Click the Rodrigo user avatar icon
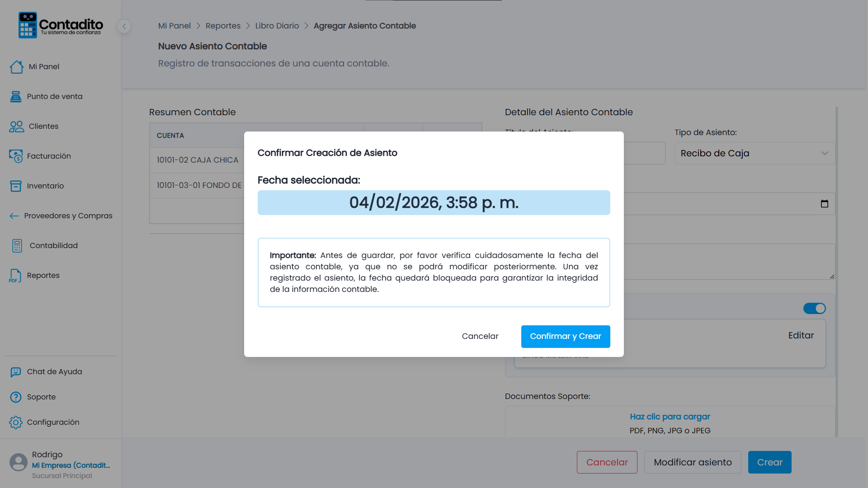The image size is (868, 488). click(19, 462)
